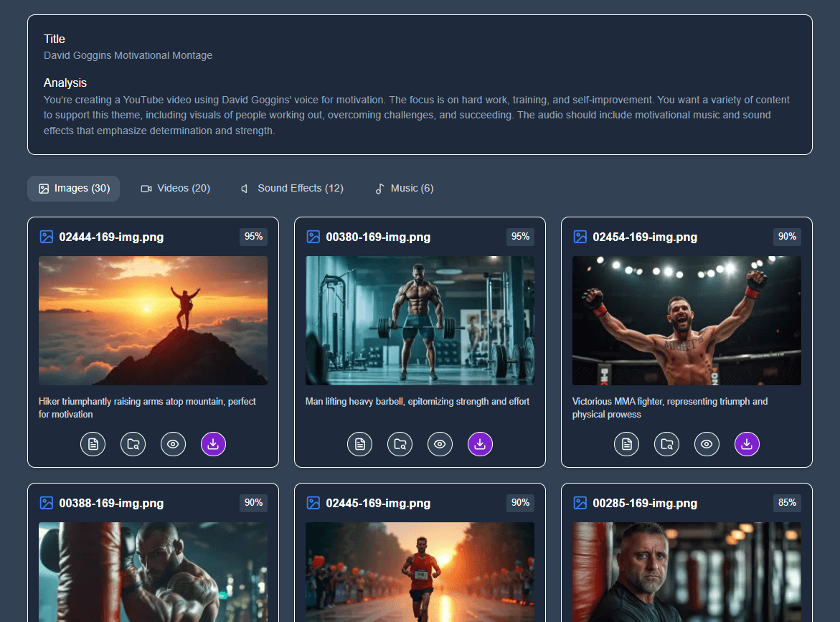This screenshot has width=840, height=622.
Task: Select the filename 00388-169-img.png
Action: pyautogui.click(x=111, y=504)
